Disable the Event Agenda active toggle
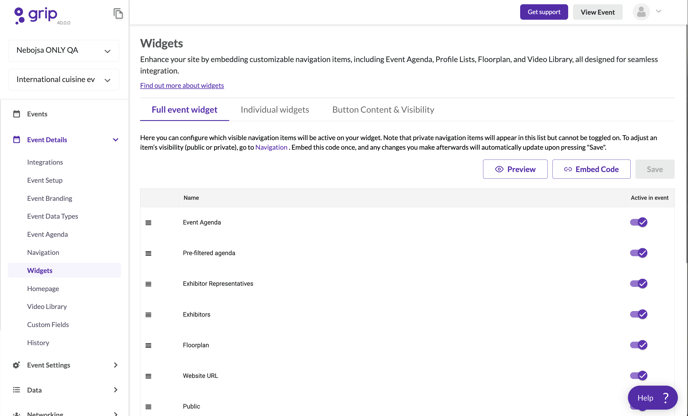 tap(638, 222)
